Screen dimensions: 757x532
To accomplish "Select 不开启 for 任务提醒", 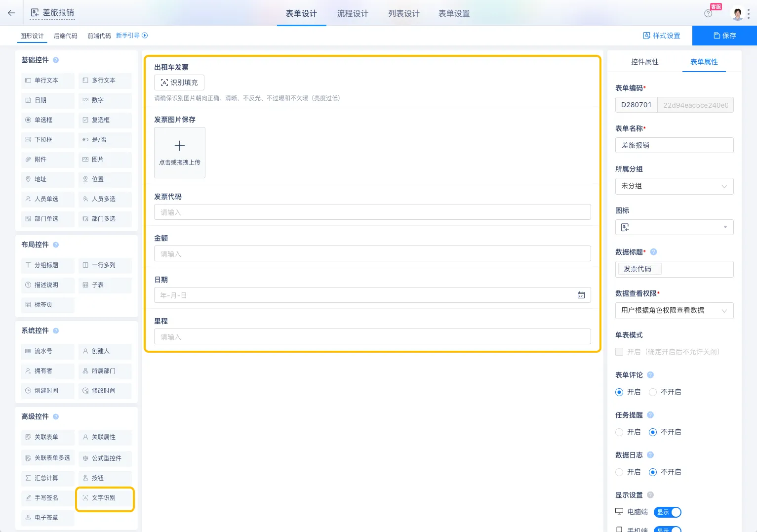I will [653, 432].
